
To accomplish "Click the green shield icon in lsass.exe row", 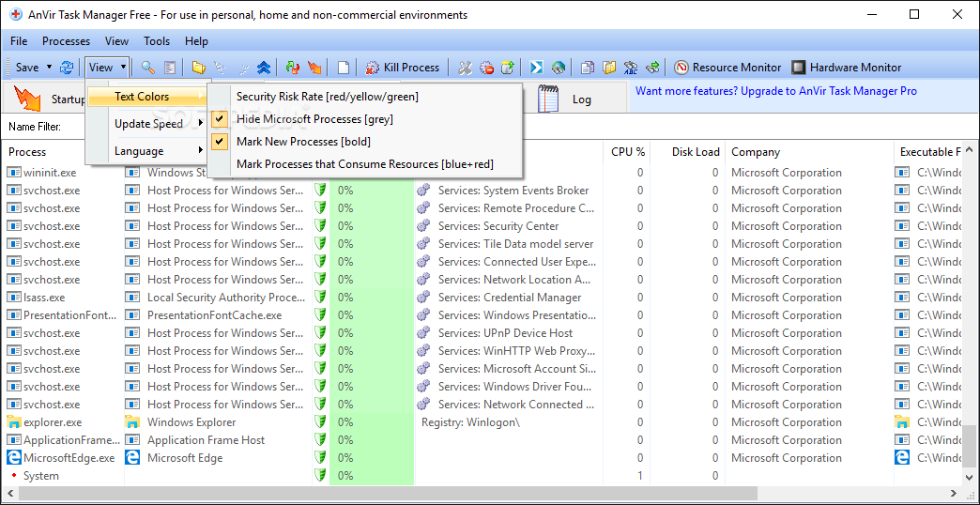I will [320, 298].
